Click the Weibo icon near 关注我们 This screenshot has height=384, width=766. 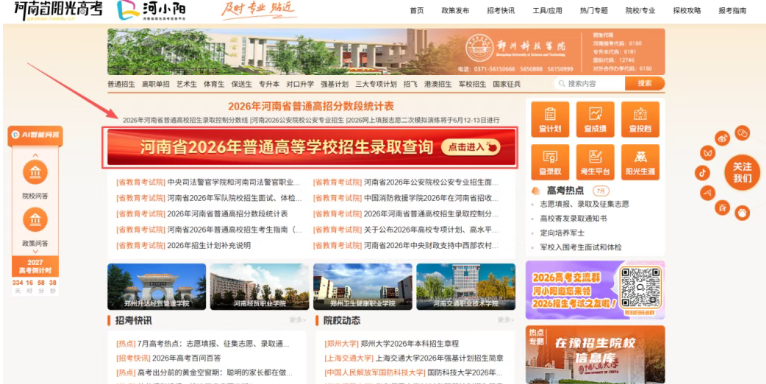tap(723, 139)
